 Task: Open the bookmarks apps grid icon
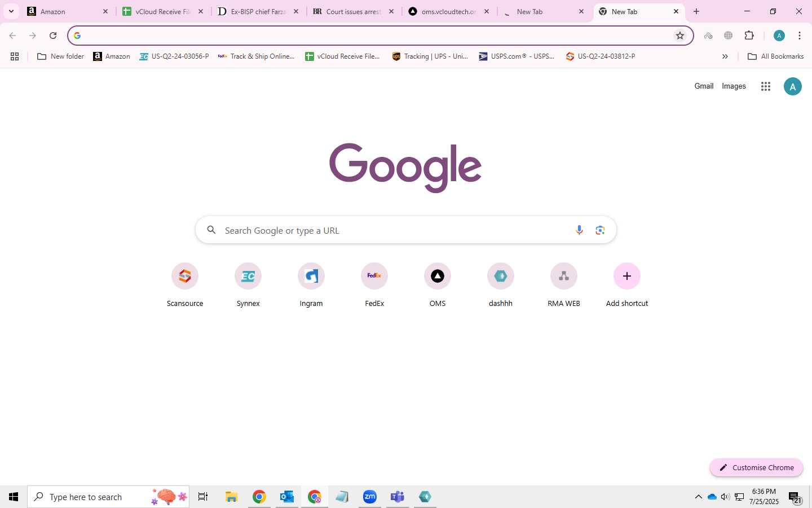click(x=15, y=56)
